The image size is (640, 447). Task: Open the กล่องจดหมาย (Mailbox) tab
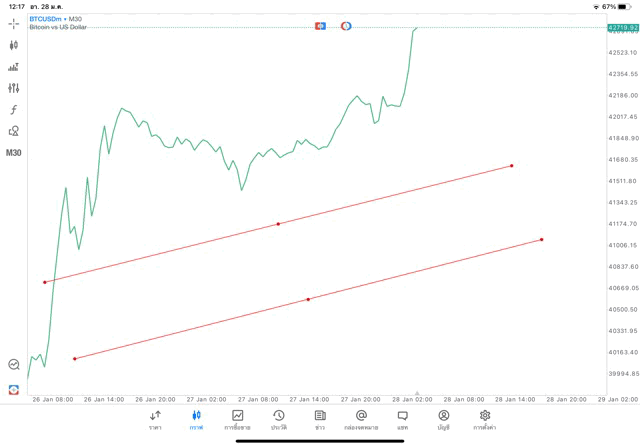[x=361, y=420]
